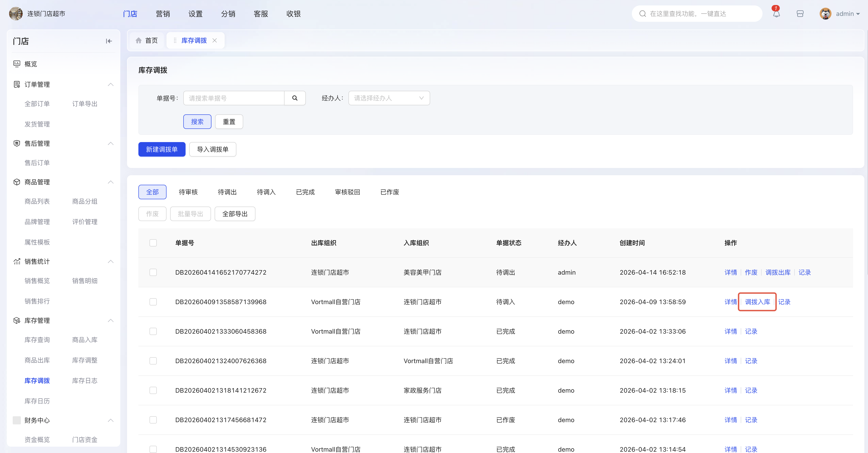Image resolution: width=868 pixels, height=453 pixels.
Task: Select the checkbox for order DB202604091358587139968
Action: pos(153,302)
